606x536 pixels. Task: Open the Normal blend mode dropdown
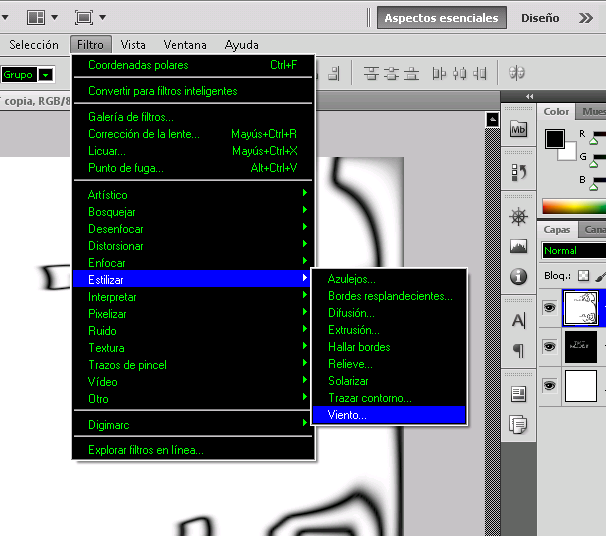pos(573,250)
